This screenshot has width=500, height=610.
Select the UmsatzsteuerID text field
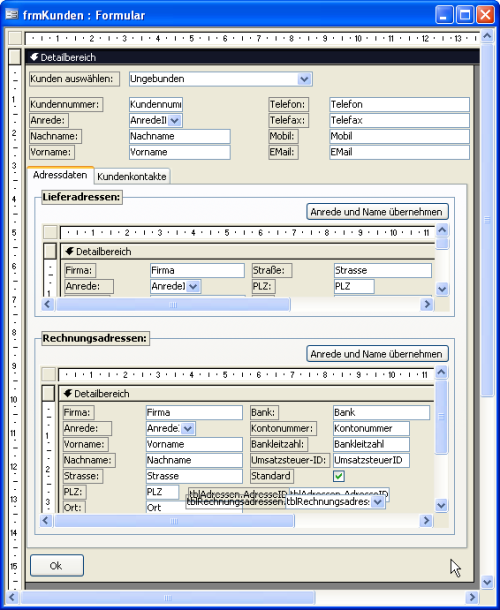coord(371,460)
